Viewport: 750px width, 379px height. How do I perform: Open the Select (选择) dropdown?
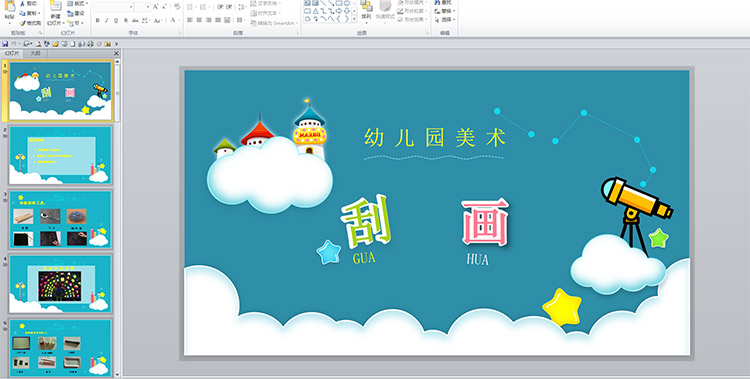coord(445,20)
